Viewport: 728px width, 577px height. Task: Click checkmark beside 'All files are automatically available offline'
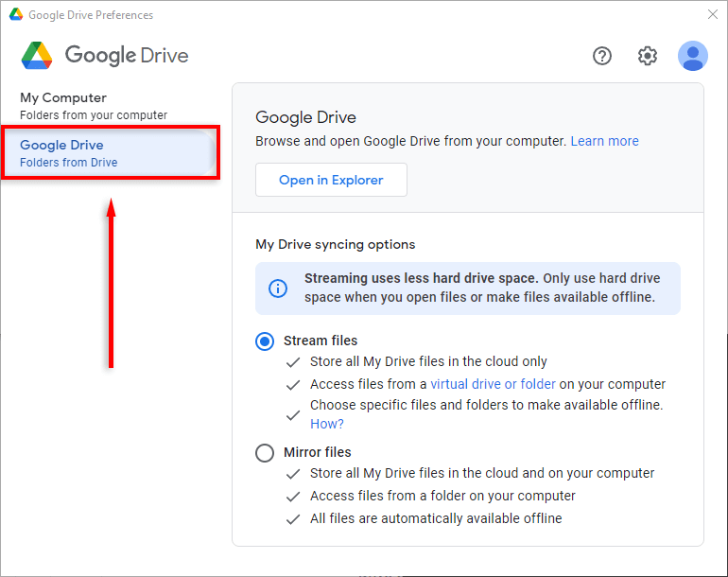[x=294, y=518]
